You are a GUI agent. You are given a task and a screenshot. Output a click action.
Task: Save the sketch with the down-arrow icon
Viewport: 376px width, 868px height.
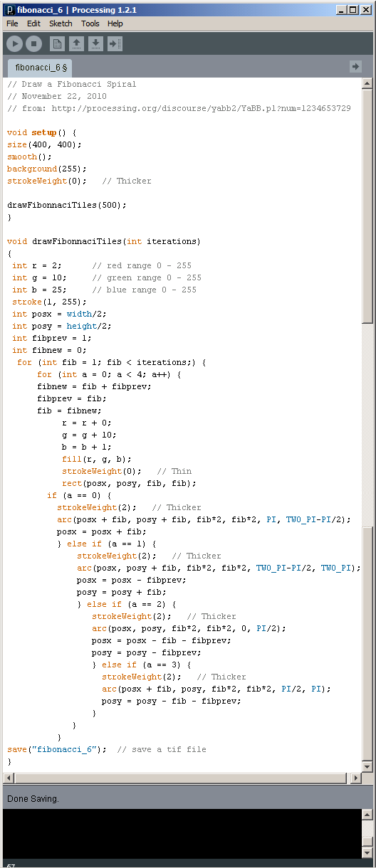[x=95, y=44]
